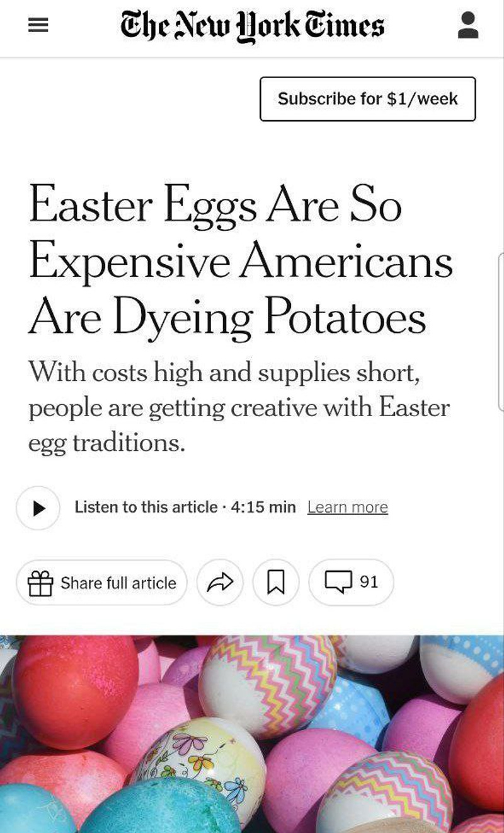Open the hamburger sections menu
504x833 pixels.
[x=38, y=26]
